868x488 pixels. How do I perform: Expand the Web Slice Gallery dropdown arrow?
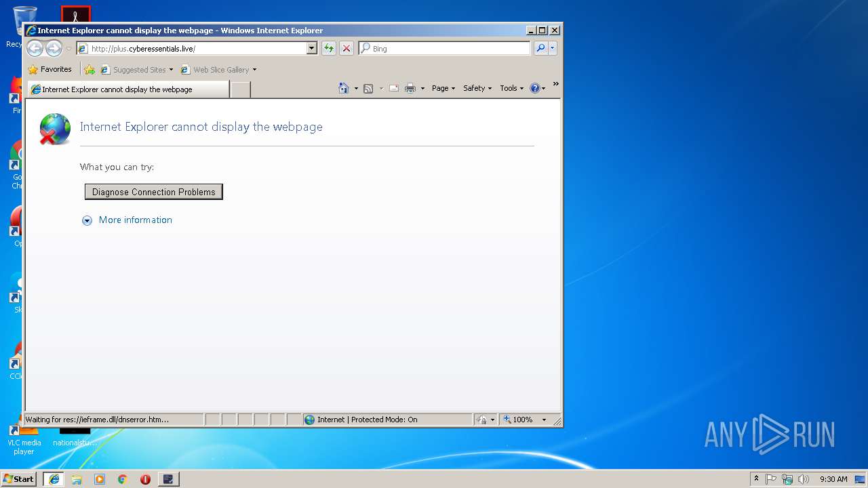254,70
